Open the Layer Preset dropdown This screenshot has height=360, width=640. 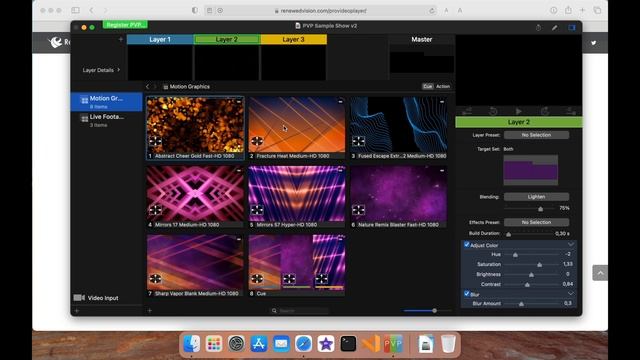tap(536, 135)
